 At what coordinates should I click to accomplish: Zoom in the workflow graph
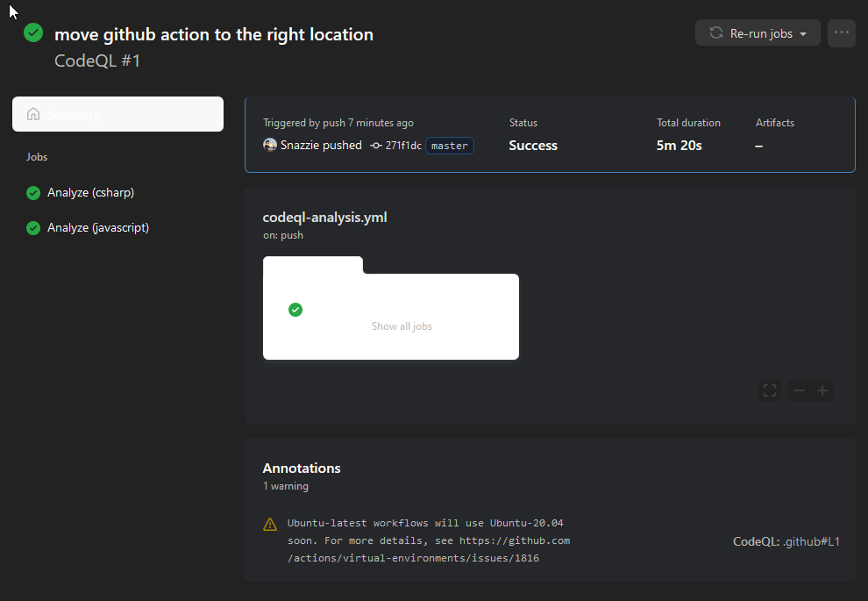pyautogui.click(x=822, y=390)
